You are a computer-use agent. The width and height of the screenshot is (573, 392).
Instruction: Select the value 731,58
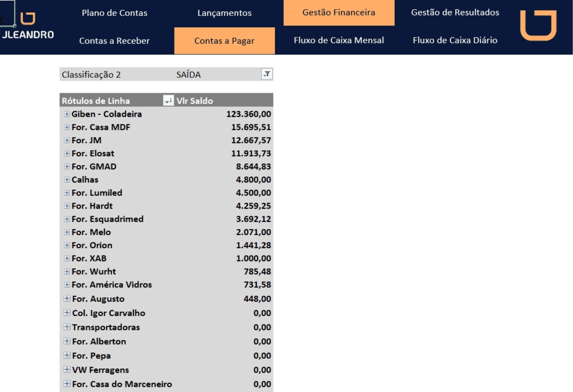pyautogui.click(x=257, y=285)
